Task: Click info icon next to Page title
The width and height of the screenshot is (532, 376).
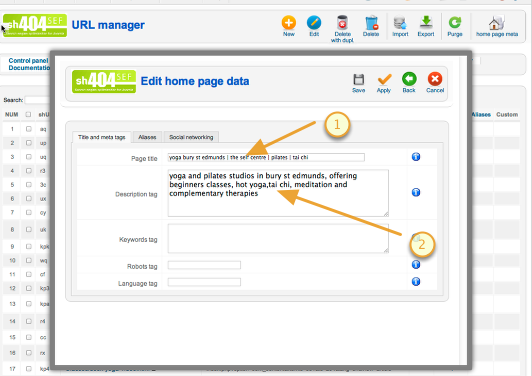Action: [416, 157]
